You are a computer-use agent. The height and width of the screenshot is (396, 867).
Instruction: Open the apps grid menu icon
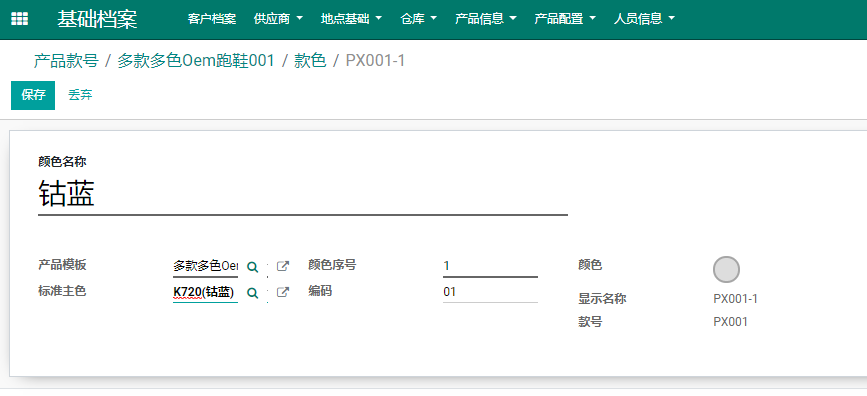click(x=19, y=19)
